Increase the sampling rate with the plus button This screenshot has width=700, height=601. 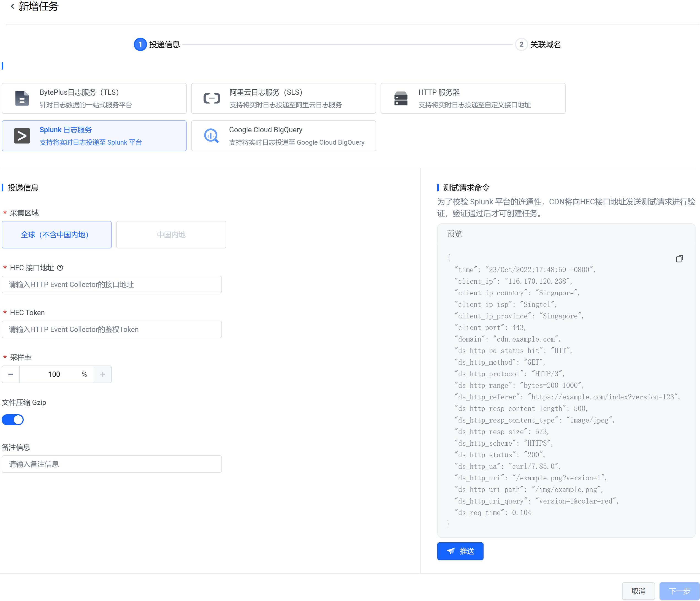click(103, 374)
